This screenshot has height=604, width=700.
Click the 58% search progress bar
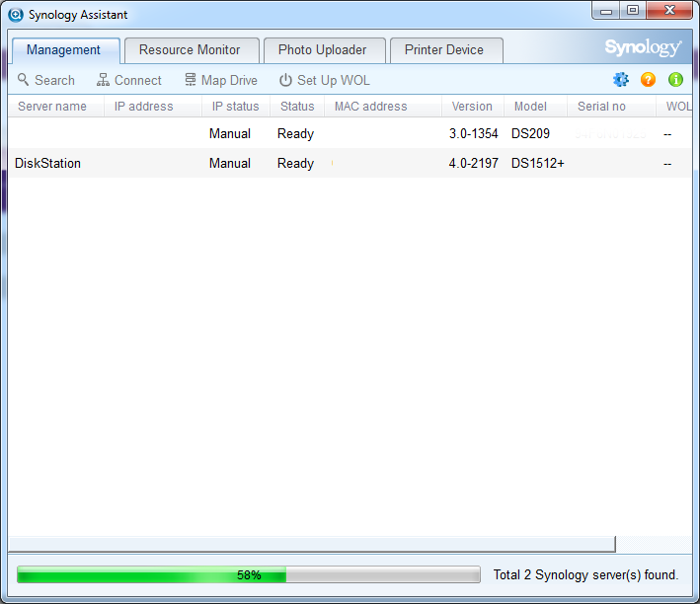point(249,574)
